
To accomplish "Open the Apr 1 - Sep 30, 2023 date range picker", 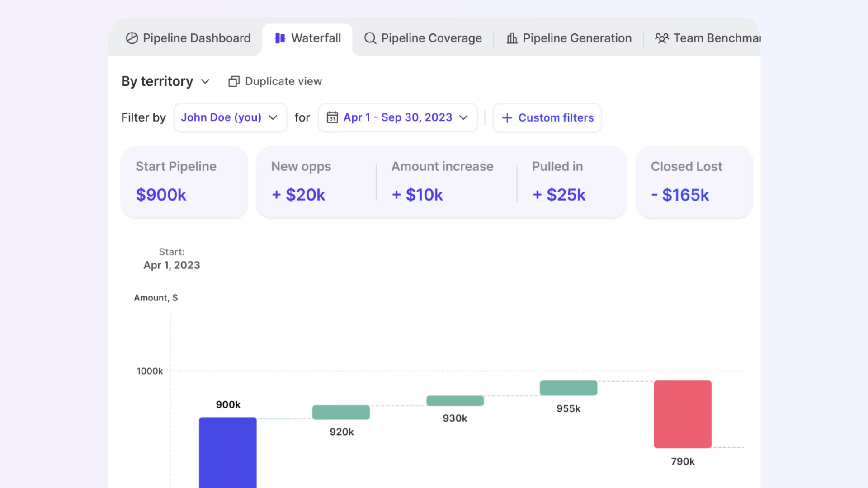I will point(398,117).
